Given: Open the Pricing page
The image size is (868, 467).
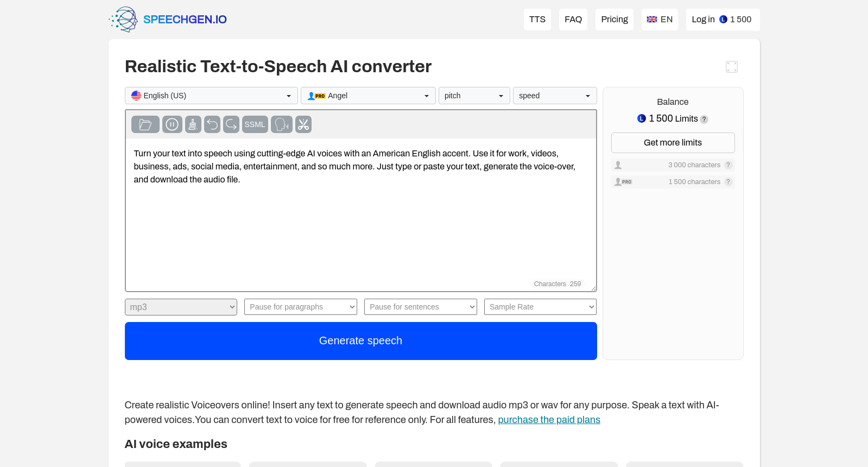Looking at the screenshot, I should pos(614,20).
